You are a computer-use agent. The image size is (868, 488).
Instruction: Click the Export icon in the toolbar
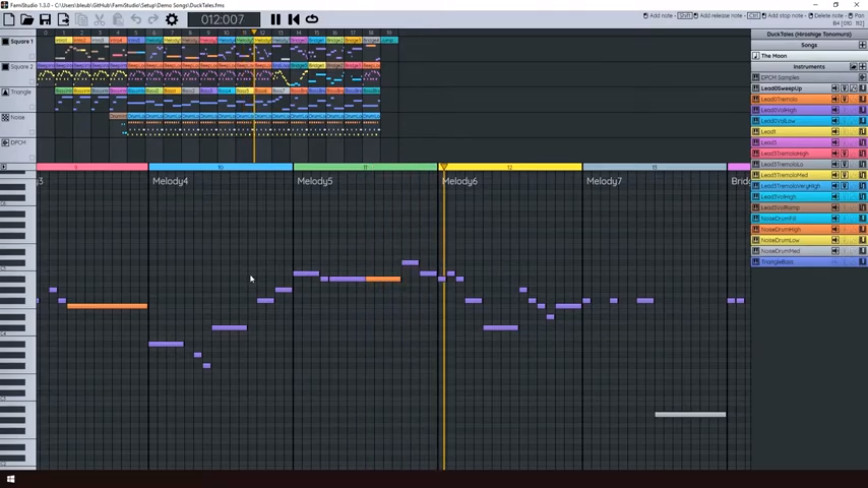[x=63, y=19]
